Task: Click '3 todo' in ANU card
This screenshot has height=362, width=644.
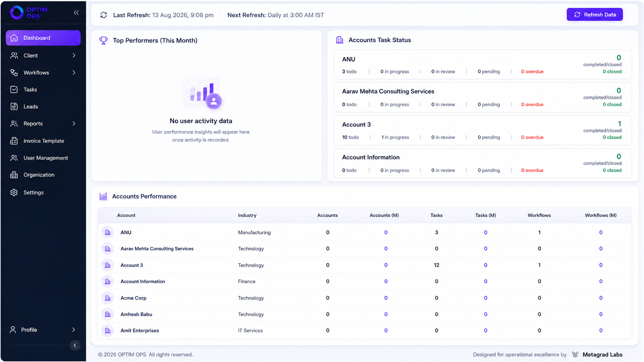Action: click(x=349, y=72)
